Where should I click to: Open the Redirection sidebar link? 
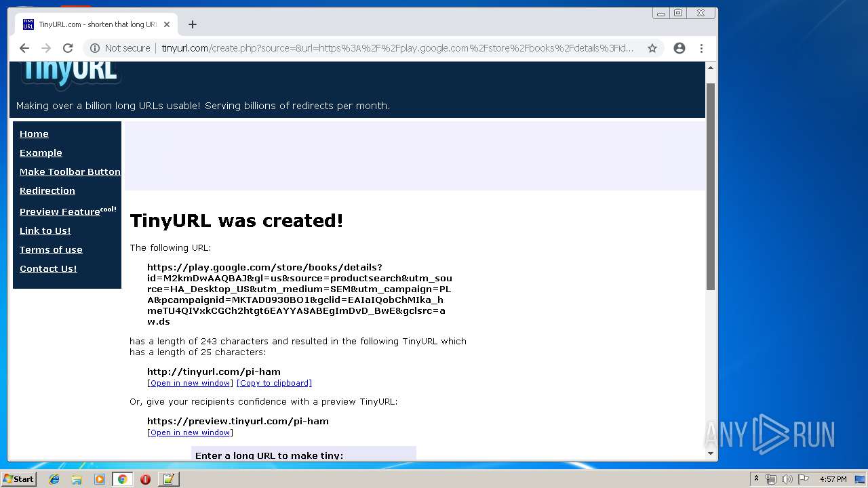click(x=47, y=190)
